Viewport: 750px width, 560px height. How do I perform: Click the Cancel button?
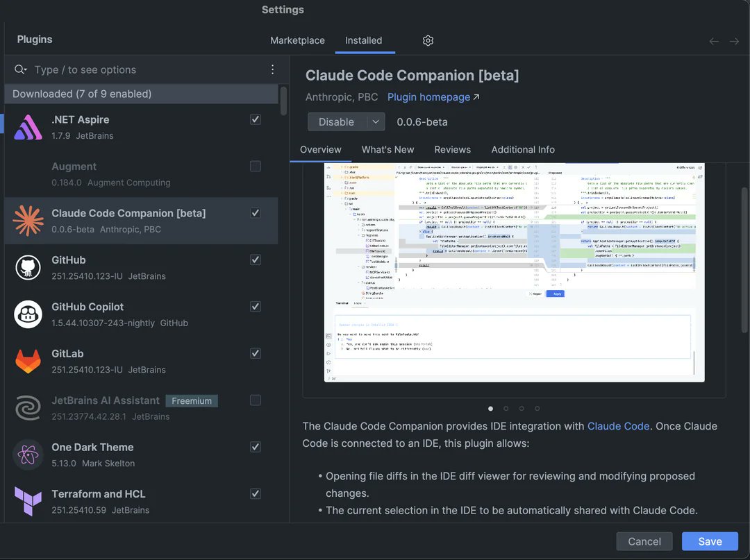(x=644, y=541)
